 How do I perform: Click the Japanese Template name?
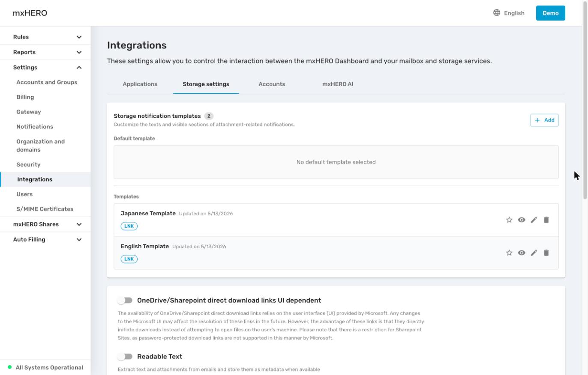(x=148, y=213)
